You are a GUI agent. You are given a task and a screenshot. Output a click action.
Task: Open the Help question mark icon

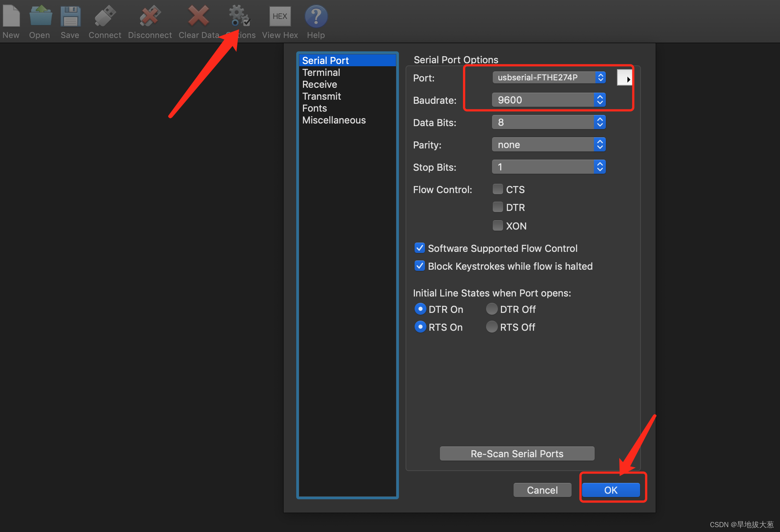[x=316, y=16]
